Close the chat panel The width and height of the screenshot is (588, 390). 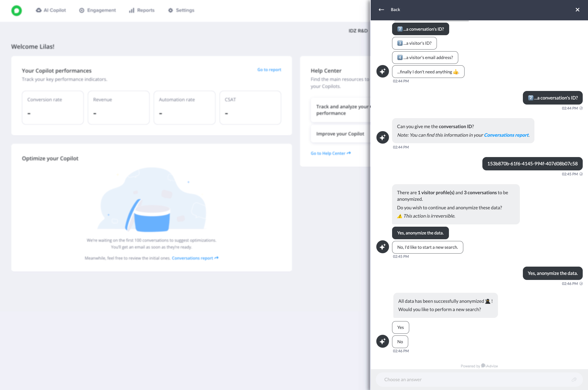577,10
